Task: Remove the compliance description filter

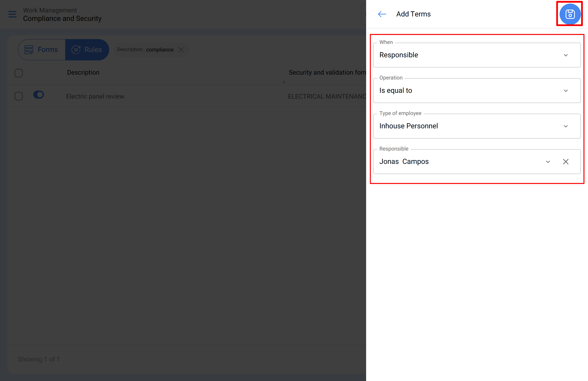Action: point(181,50)
